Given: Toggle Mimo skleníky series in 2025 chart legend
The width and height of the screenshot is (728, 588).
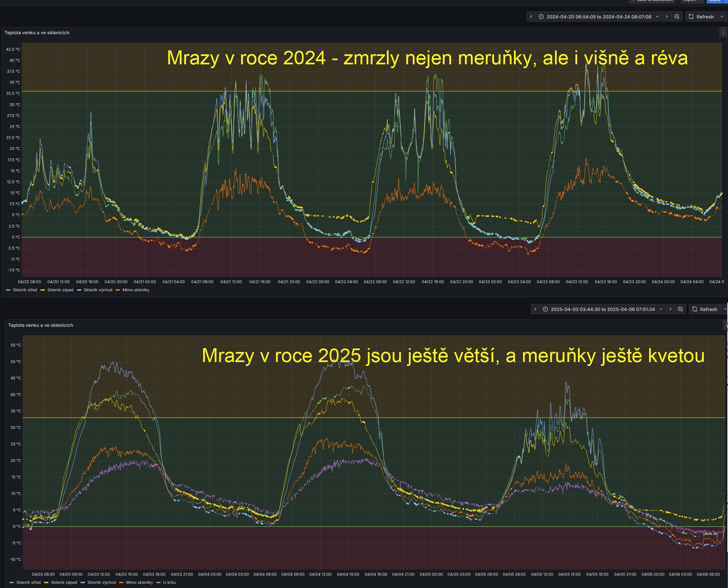Looking at the screenshot, I should click(x=139, y=583).
